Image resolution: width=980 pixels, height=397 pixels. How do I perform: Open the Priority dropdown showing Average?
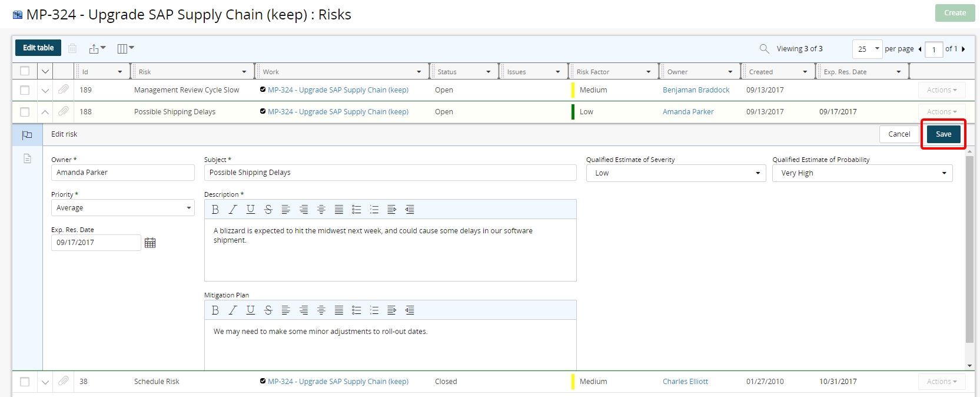click(122, 208)
